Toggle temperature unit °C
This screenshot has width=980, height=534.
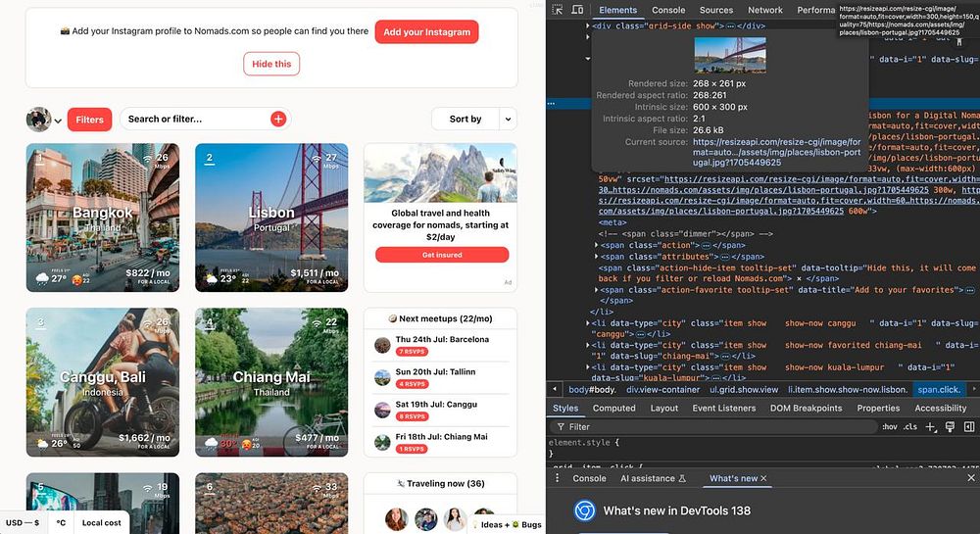click(x=61, y=523)
